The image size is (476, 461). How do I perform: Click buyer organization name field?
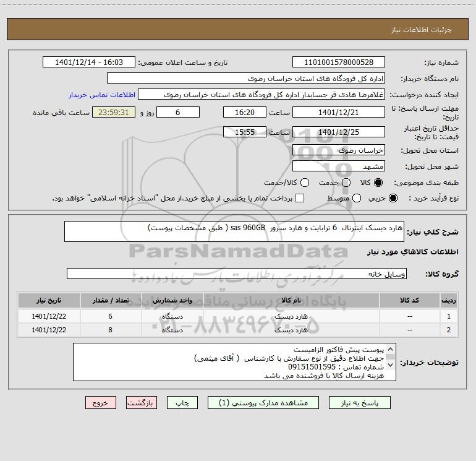246,79
